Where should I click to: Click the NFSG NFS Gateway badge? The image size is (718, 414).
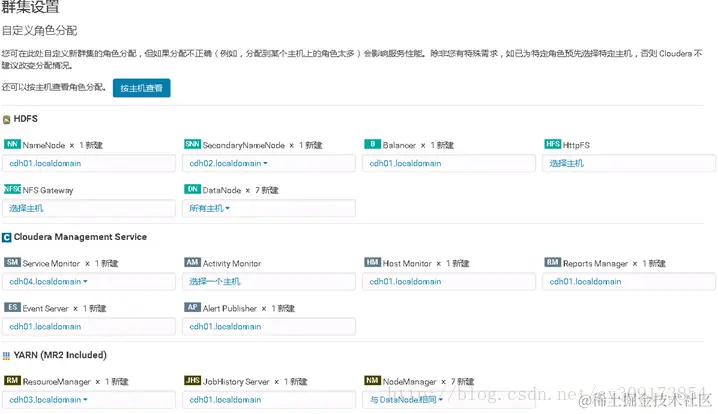coord(12,189)
